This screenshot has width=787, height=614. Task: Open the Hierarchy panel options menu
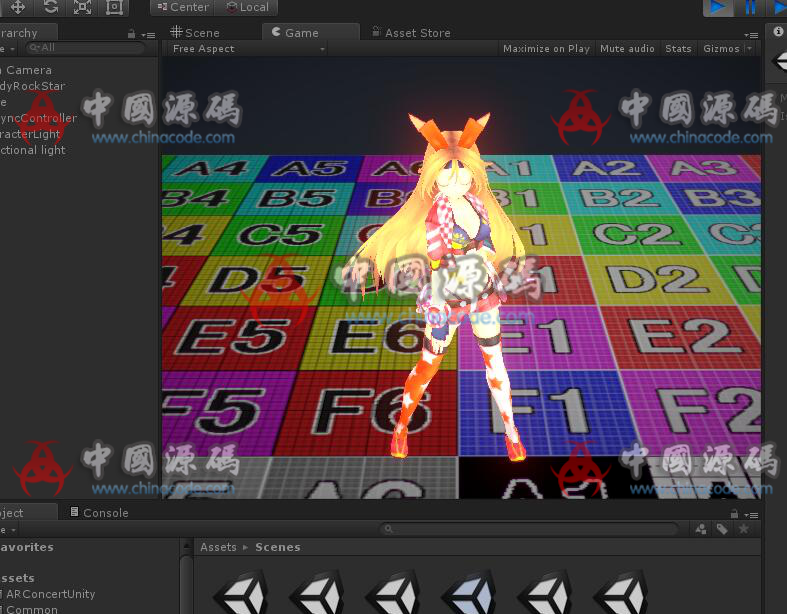pyautogui.click(x=149, y=35)
